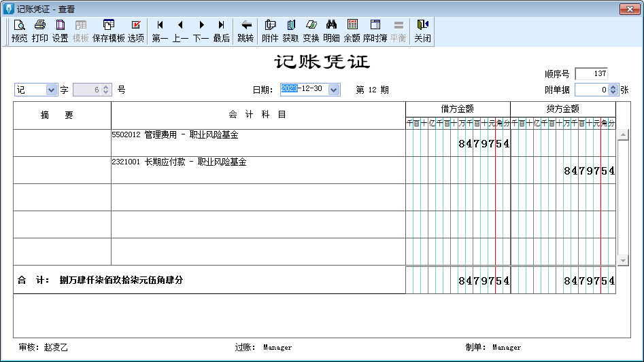
Task: Click the 跳转 (Jump) toolbar icon
Action: click(245, 31)
